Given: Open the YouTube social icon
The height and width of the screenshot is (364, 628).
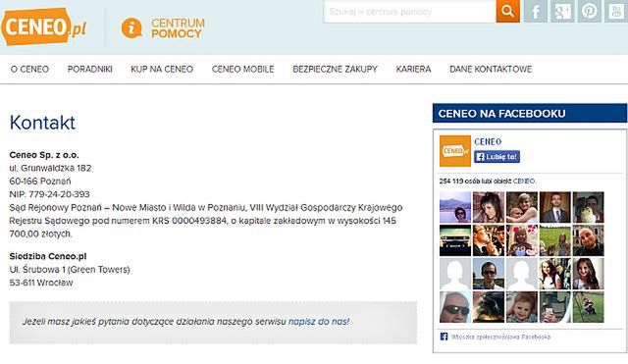Looking at the screenshot, I should click(616, 11).
